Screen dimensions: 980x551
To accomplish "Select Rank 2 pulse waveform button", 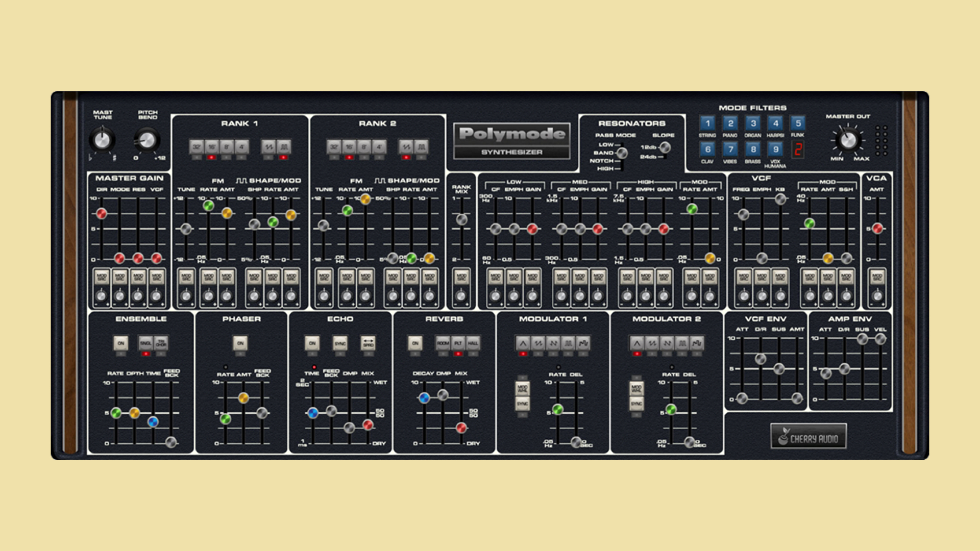I will click(421, 147).
